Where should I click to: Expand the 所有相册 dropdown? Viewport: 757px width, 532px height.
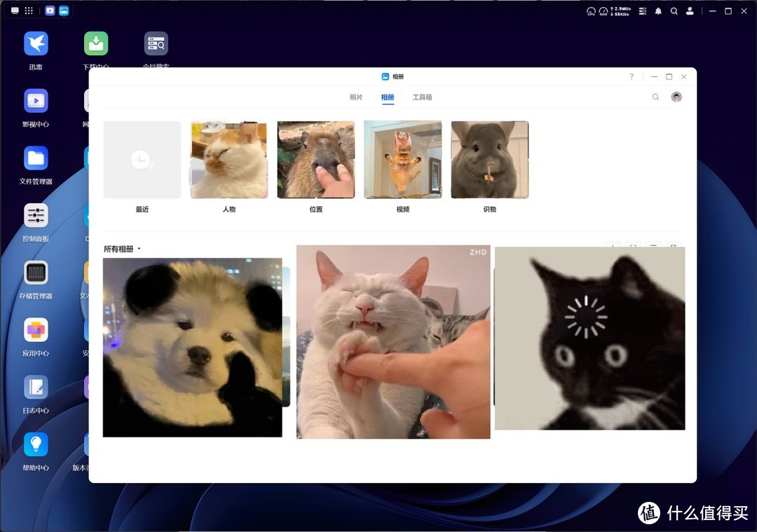[x=122, y=249]
